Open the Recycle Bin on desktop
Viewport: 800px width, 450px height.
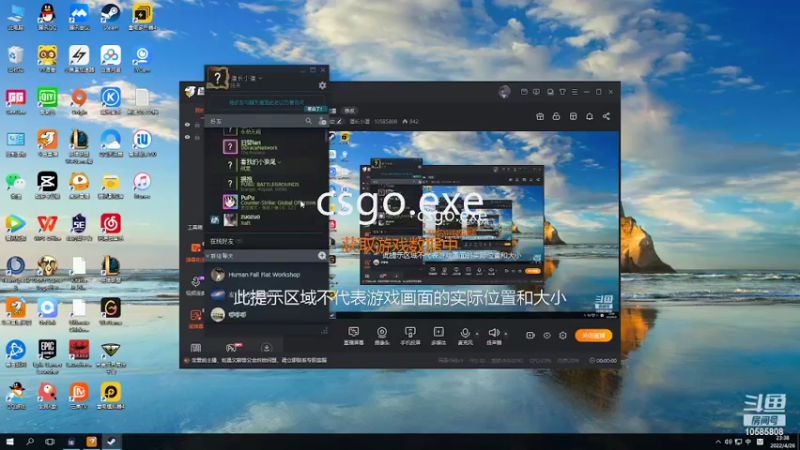[x=15, y=57]
